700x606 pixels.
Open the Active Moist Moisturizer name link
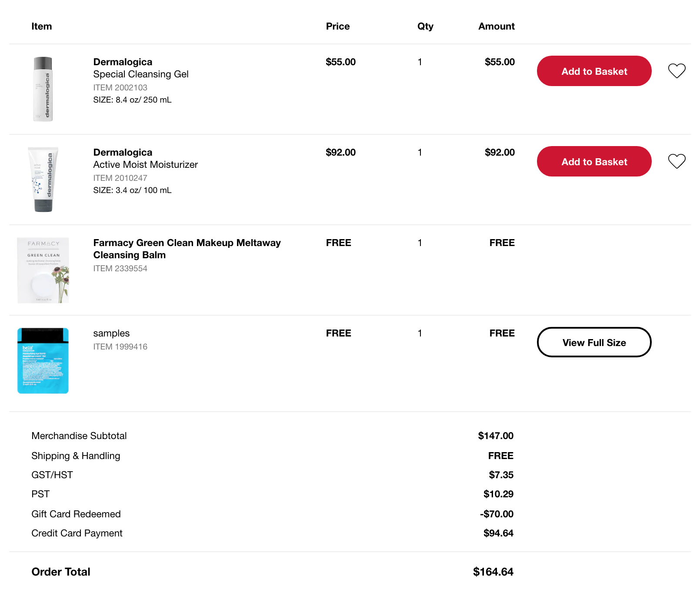click(x=145, y=158)
